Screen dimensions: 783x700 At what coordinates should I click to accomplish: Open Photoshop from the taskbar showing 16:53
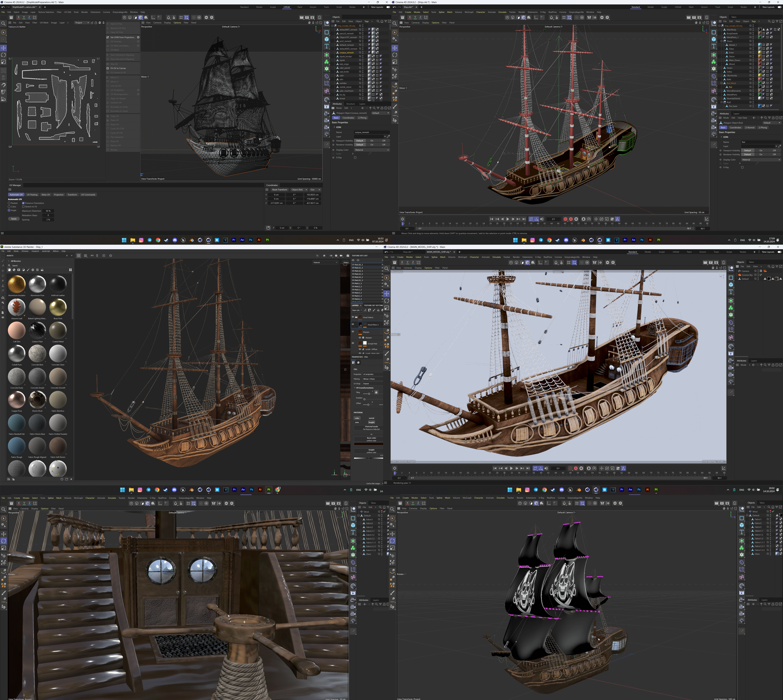pyautogui.click(x=250, y=240)
